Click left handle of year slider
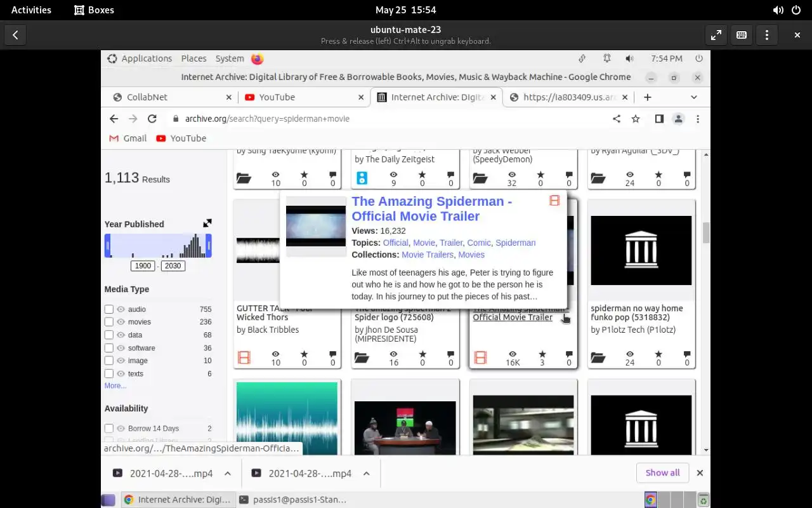This screenshot has height=508, width=812. (108, 246)
